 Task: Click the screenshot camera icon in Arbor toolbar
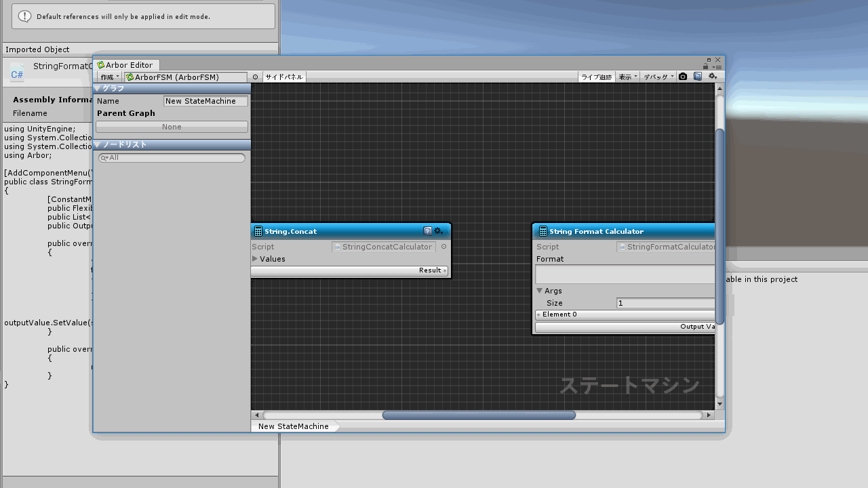[683, 77]
